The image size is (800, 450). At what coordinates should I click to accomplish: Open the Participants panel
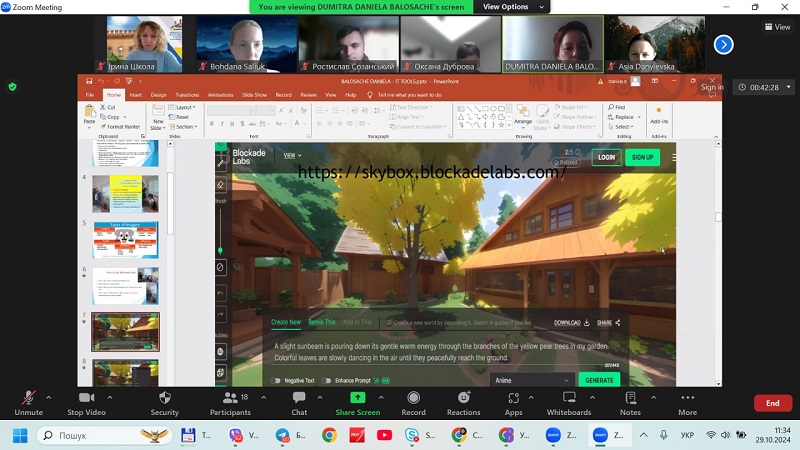click(x=230, y=403)
